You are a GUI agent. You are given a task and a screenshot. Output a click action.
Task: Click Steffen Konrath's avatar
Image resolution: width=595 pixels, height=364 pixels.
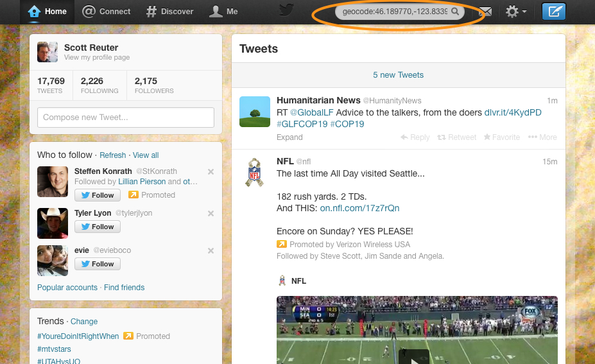53,182
